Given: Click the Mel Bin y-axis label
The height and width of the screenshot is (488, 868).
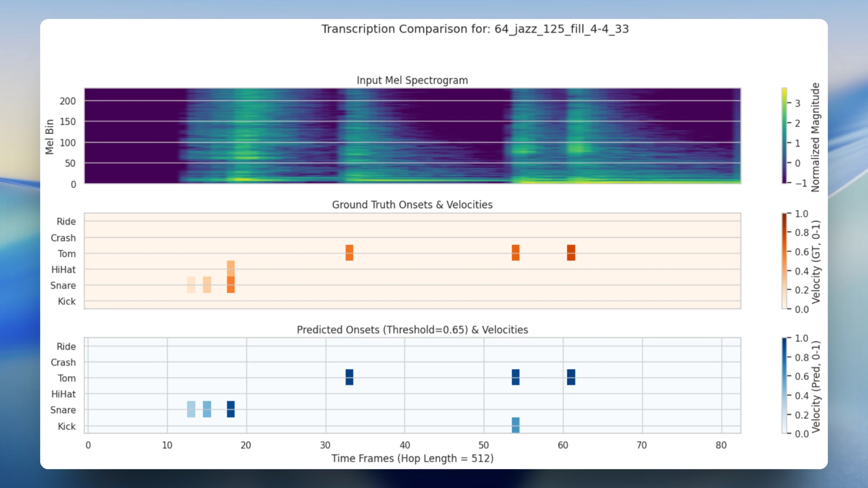Looking at the screenshot, I should point(49,136).
